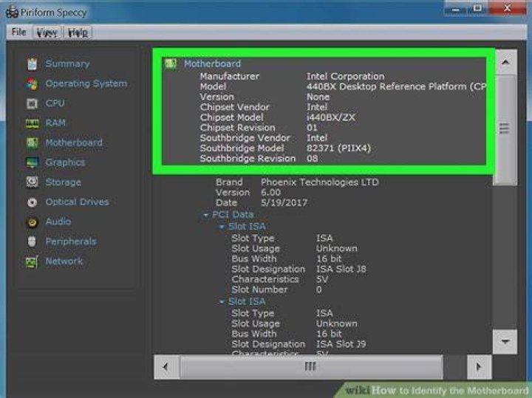The image size is (532, 398).
Task: Collapse the second Slot ISA node
Action: click(222, 301)
